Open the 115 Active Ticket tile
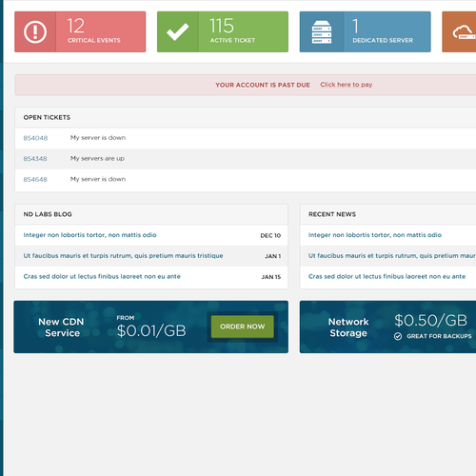The height and width of the screenshot is (476, 476). (x=223, y=31)
